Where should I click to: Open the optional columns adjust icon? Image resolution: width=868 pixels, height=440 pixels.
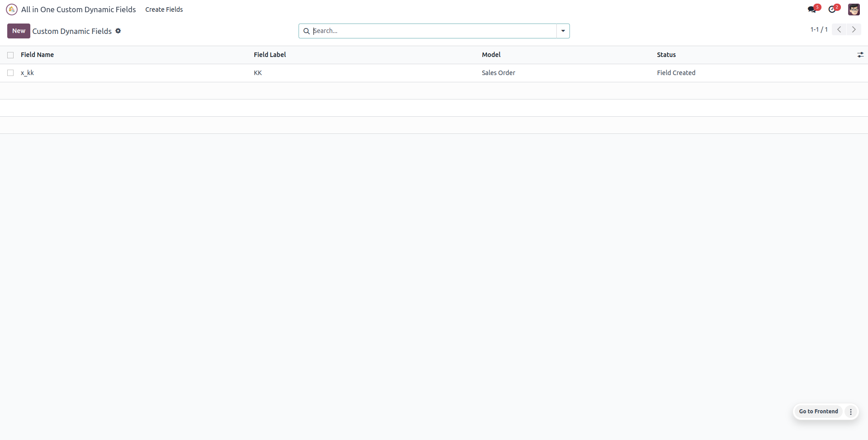pyautogui.click(x=860, y=55)
